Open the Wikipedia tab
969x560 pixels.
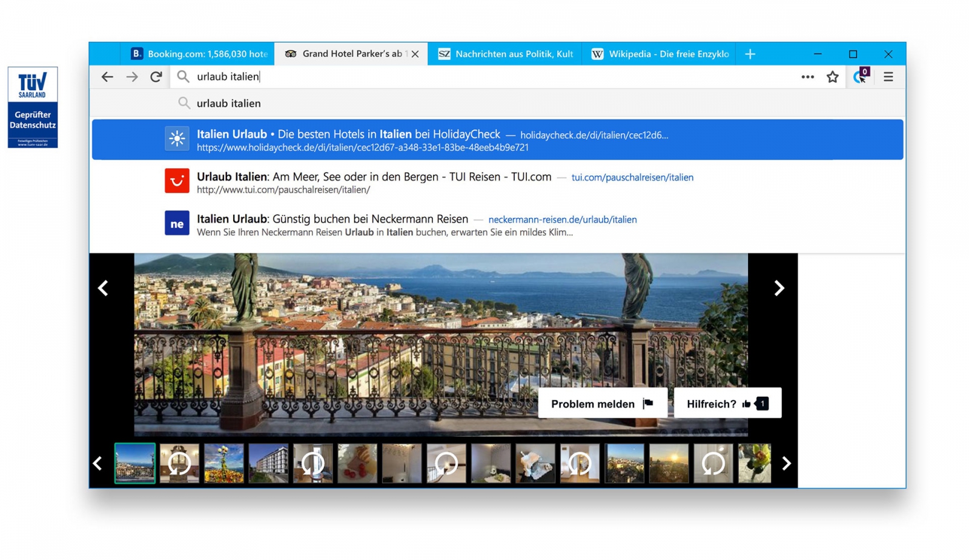[x=658, y=54]
